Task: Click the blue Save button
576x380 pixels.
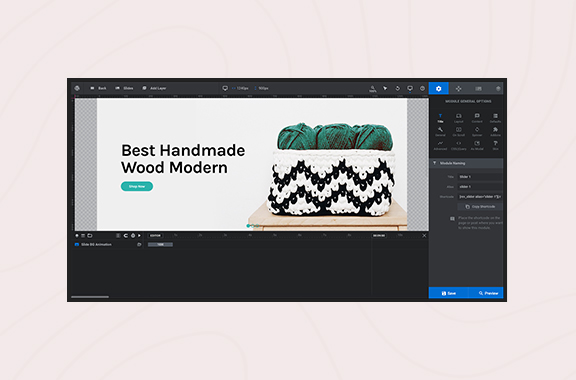Action: 449,293
